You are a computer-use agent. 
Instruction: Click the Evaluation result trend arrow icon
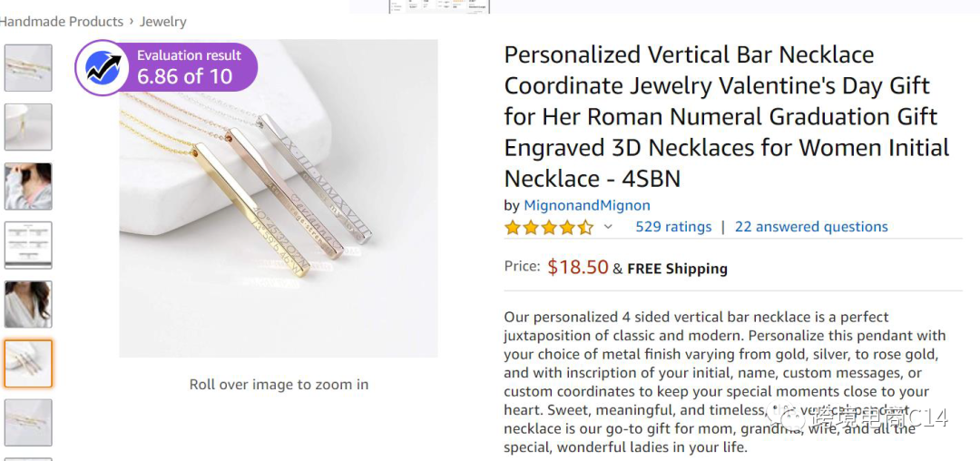tap(103, 68)
